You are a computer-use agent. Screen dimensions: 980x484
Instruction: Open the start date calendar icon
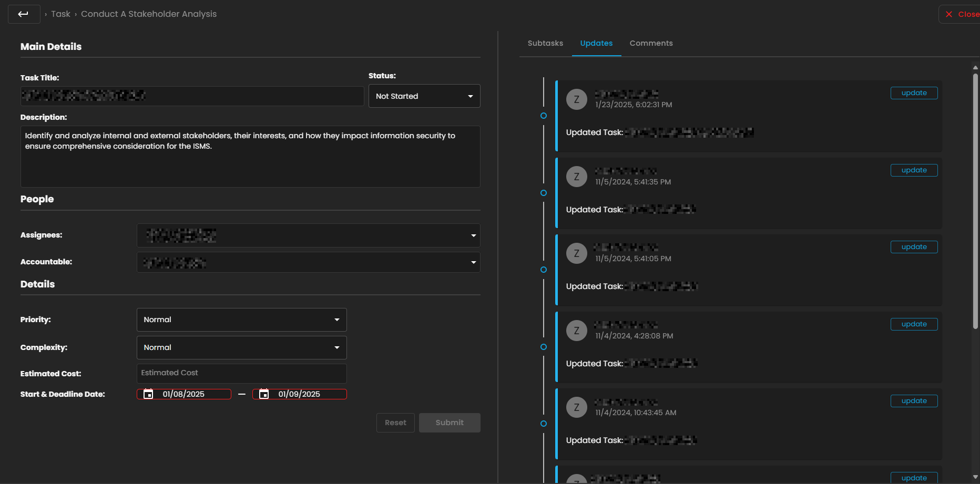(x=148, y=394)
